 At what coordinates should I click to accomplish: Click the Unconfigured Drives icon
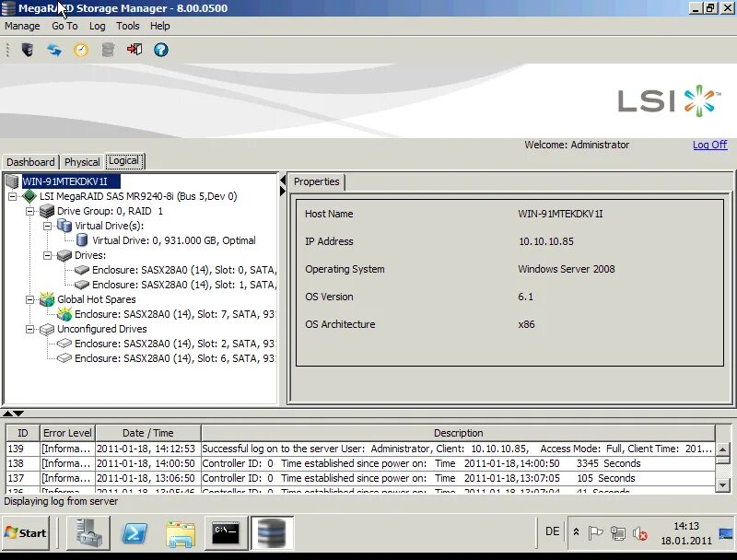pos(47,329)
